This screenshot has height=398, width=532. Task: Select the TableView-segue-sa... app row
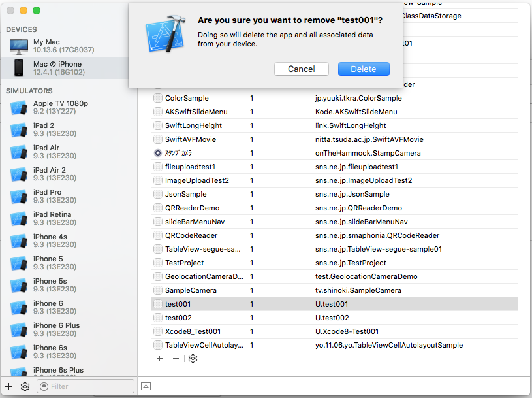point(334,249)
